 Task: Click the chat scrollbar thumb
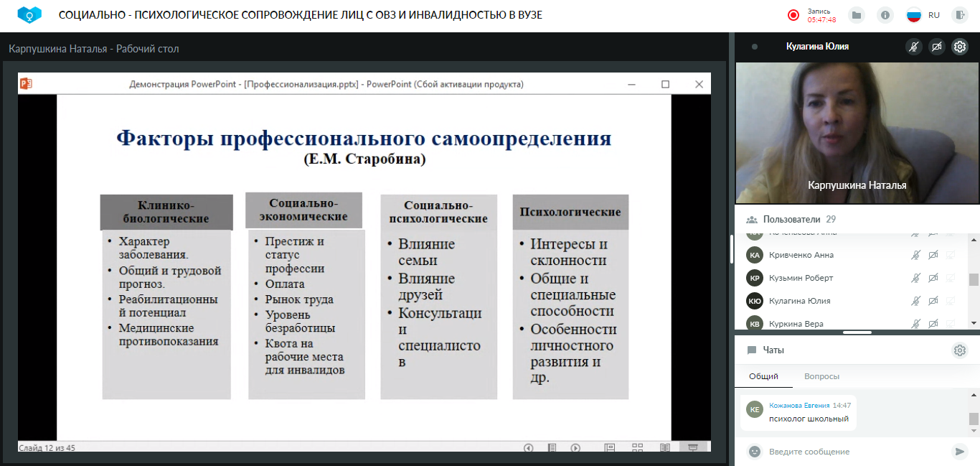click(x=974, y=419)
